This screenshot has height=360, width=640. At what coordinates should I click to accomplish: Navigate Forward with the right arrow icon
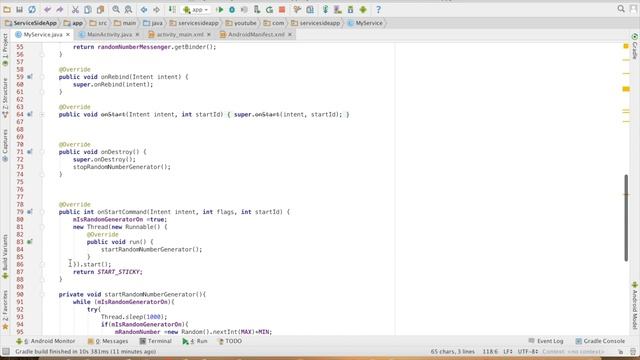156,9
